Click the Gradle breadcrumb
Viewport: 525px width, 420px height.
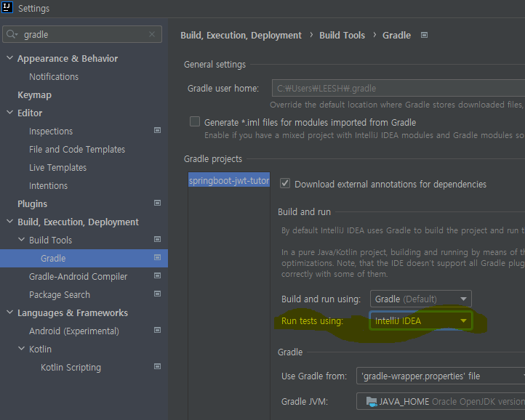click(397, 35)
